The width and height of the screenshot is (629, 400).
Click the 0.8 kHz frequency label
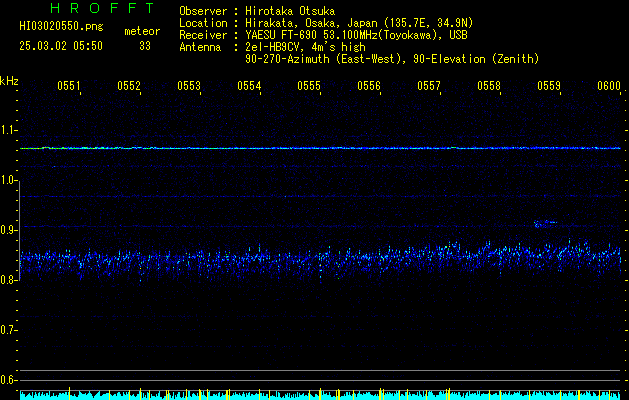tap(8, 280)
